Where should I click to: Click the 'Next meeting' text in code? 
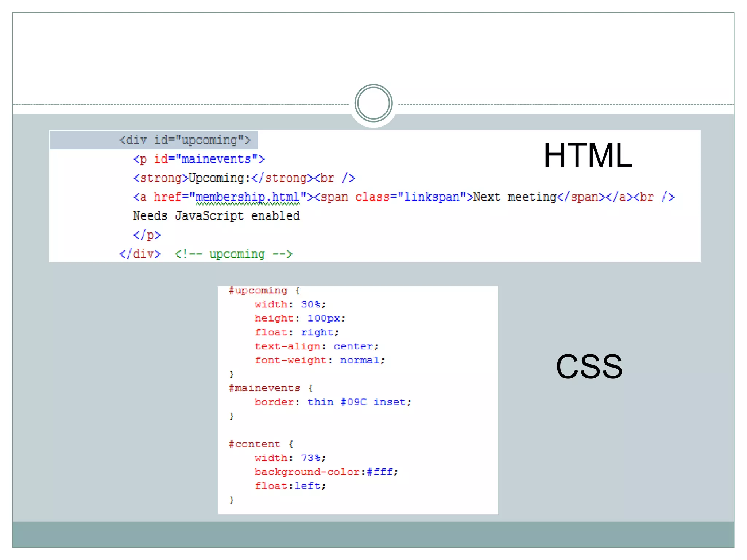pyautogui.click(x=515, y=197)
